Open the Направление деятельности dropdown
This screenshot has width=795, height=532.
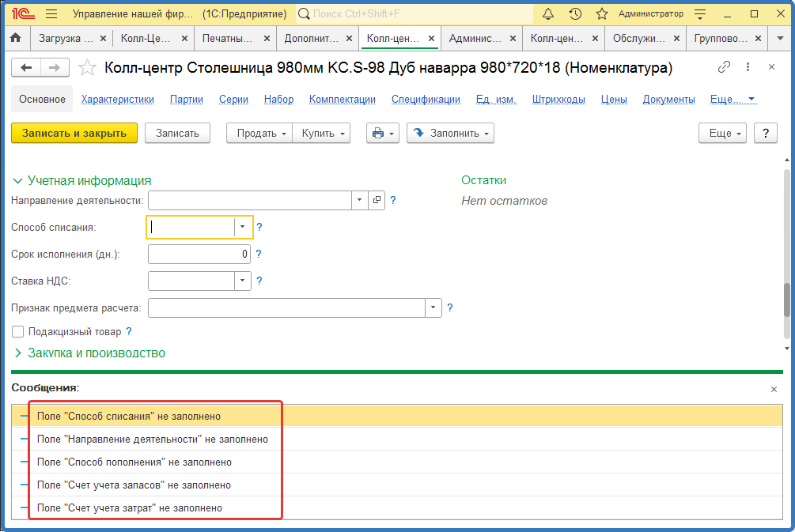359,200
